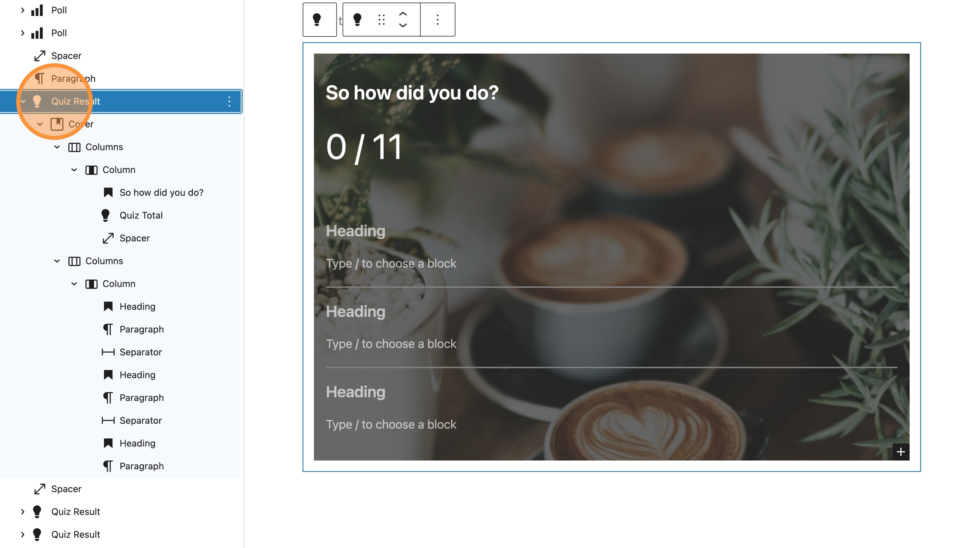Viewport: 980px width, 548px height.
Task: Select the first Separator in list view
Action: pyautogui.click(x=140, y=352)
